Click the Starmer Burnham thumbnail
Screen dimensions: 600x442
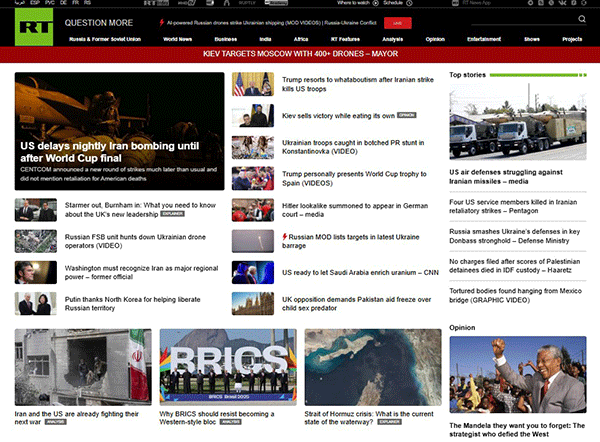[x=36, y=210]
